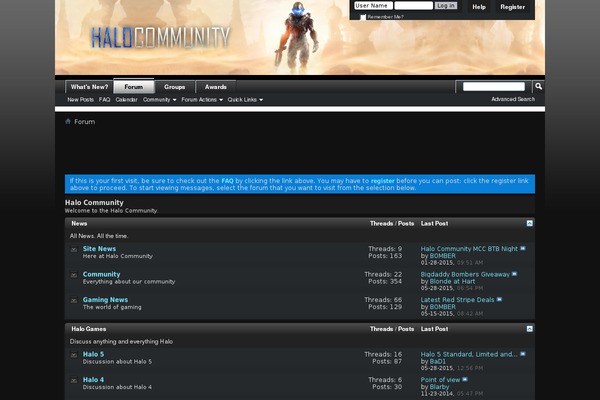Click the Log in button
The image size is (600, 400).
[446, 6]
